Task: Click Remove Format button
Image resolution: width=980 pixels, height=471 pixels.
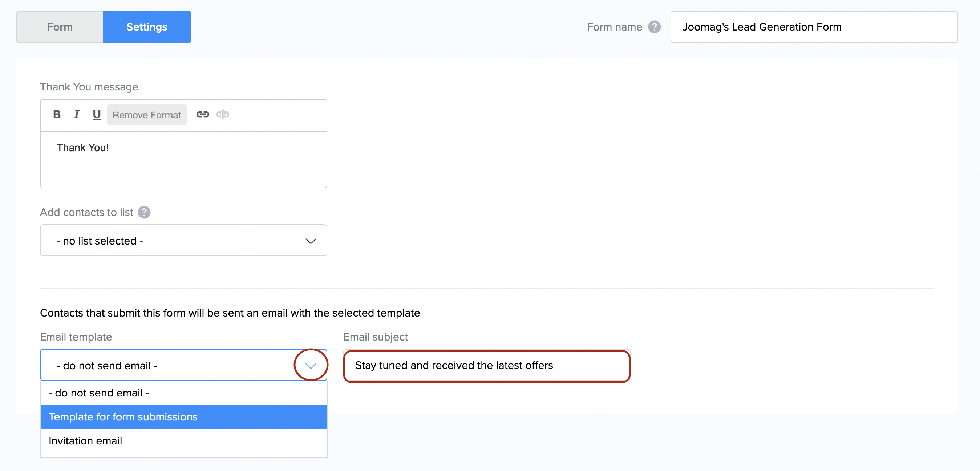Action: [146, 114]
